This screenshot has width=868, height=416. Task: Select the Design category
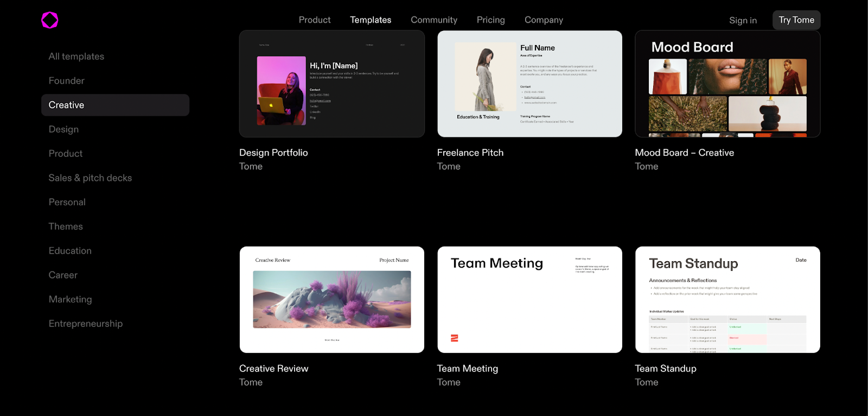coord(63,129)
